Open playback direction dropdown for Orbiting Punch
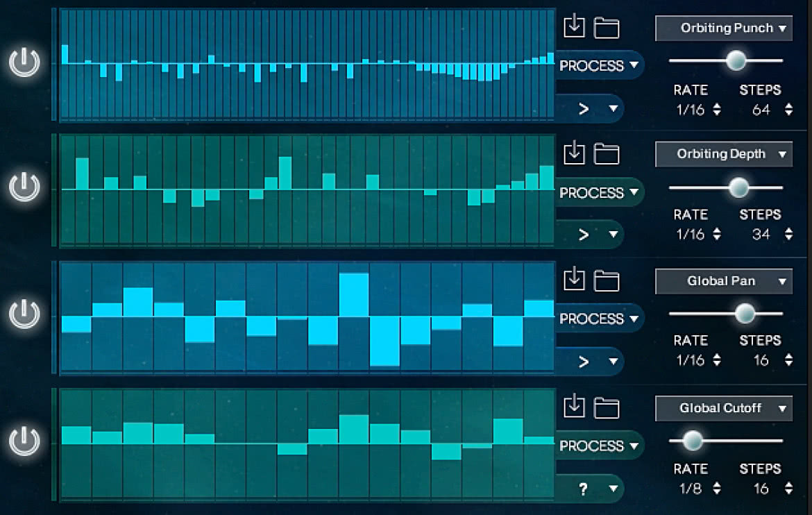 (591, 109)
